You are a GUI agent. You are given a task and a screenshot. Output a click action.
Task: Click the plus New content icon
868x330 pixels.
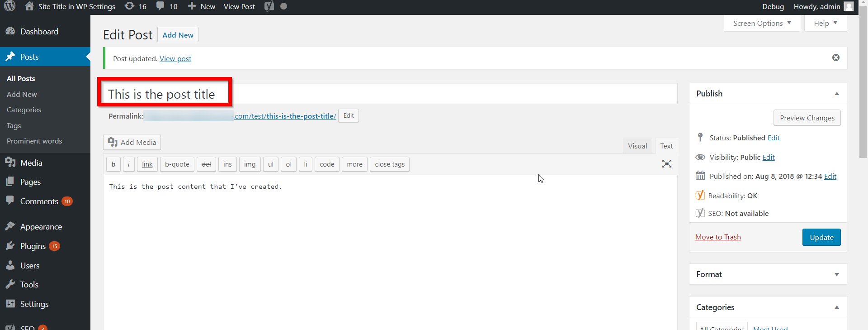click(x=192, y=6)
